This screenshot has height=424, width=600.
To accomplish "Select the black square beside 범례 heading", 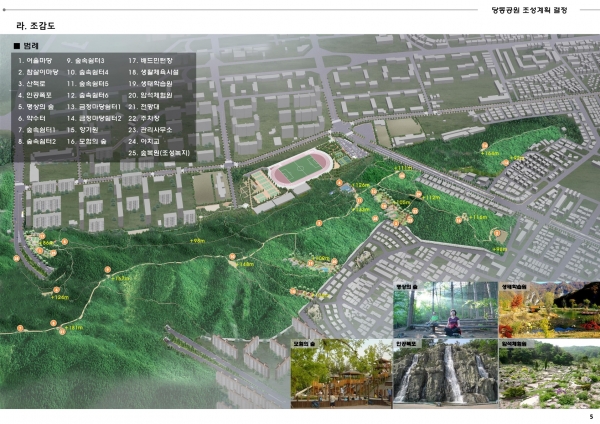I will 16,46.
